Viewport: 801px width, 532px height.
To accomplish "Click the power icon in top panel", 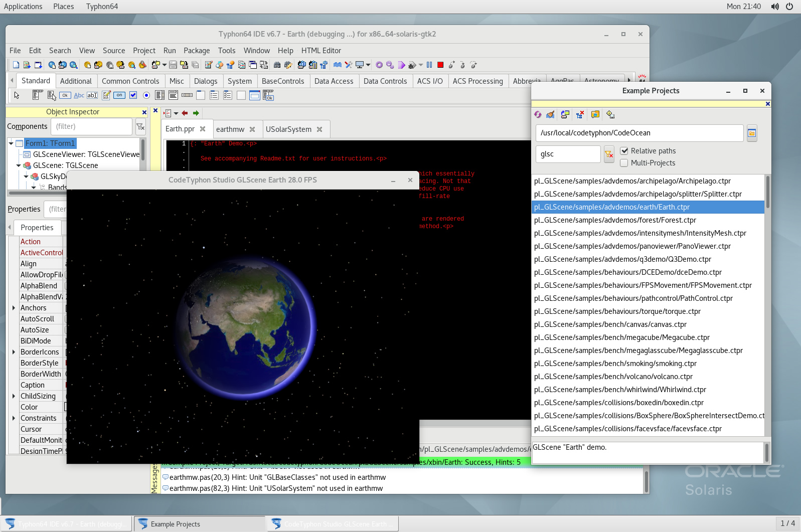I will click(x=789, y=7).
